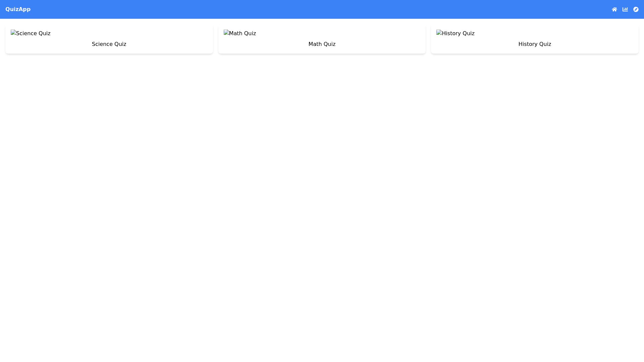644x362 pixels.
Task: Open the History Quiz title text
Action: pos(535,44)
